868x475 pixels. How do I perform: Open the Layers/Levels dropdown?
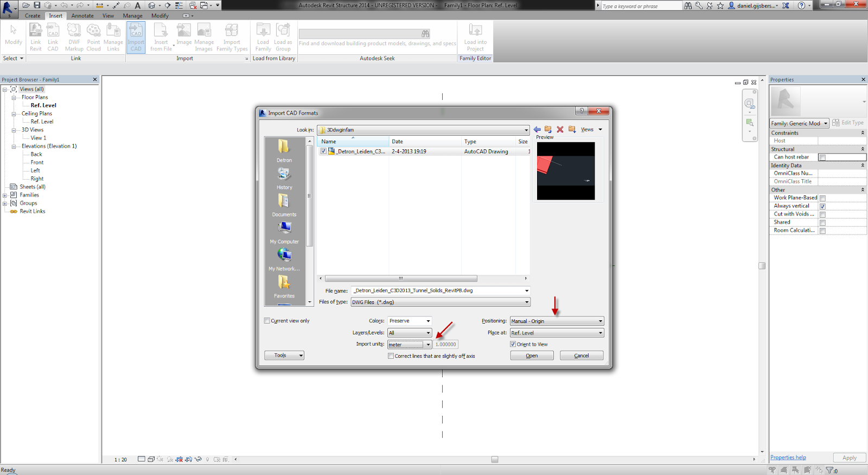pos(410,333)
